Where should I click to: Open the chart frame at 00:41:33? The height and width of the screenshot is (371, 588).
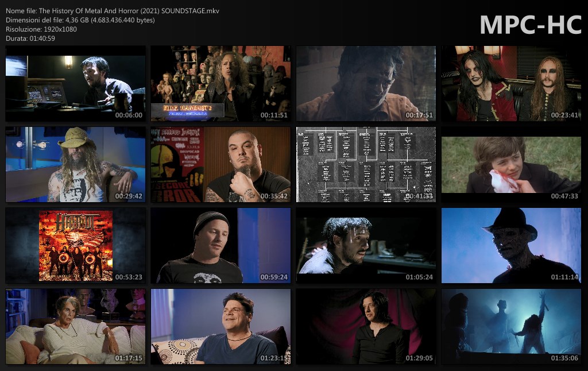pyautogui.click(x=366, y=164)
